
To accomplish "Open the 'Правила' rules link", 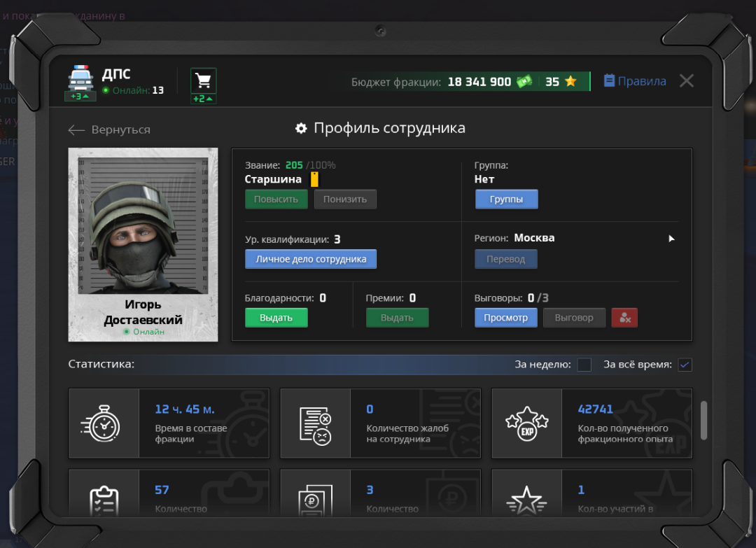I will (x=634, y=81).
